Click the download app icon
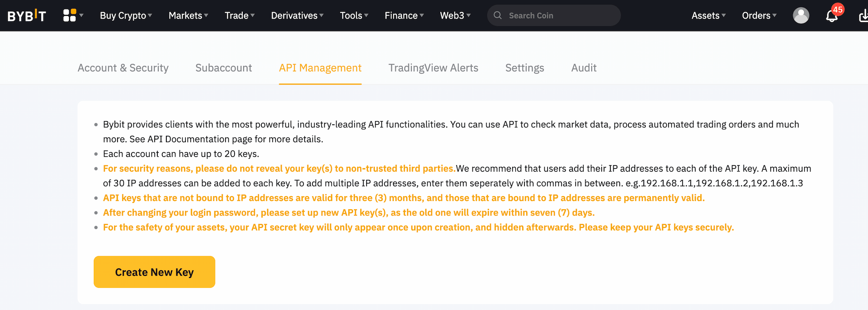 pyautogui.click(x=863, y=16)
